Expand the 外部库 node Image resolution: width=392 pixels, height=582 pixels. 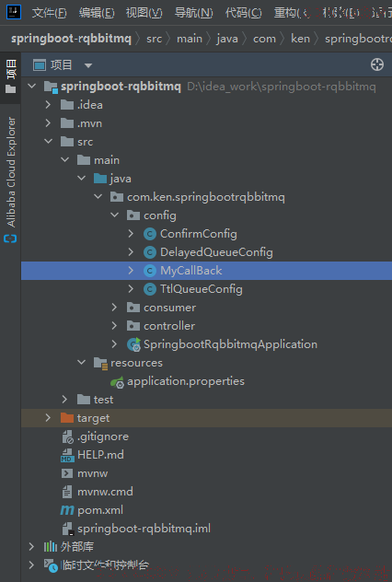31,546
